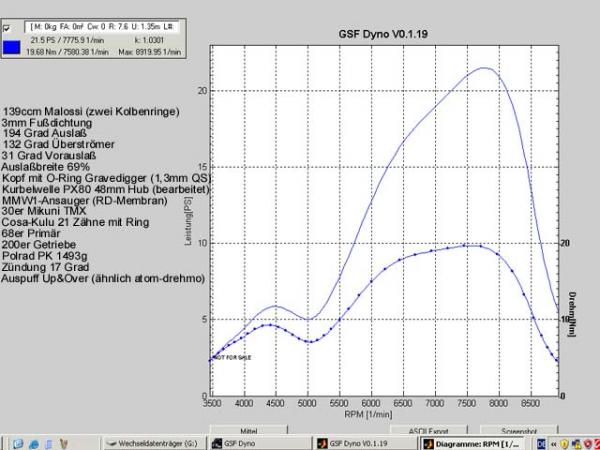600x450 pixels.
Task: Click the yellow security shield tray icon
Action: tap(566, 441)
